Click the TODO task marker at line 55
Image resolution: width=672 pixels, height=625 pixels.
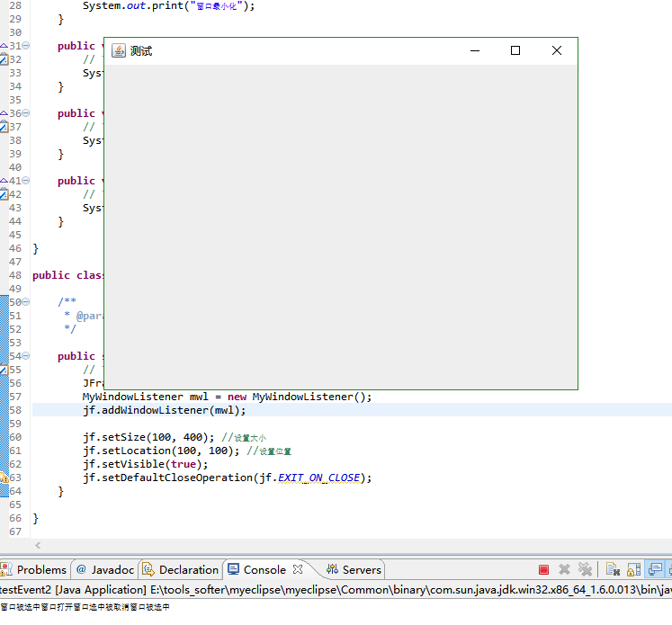(4, 370)
